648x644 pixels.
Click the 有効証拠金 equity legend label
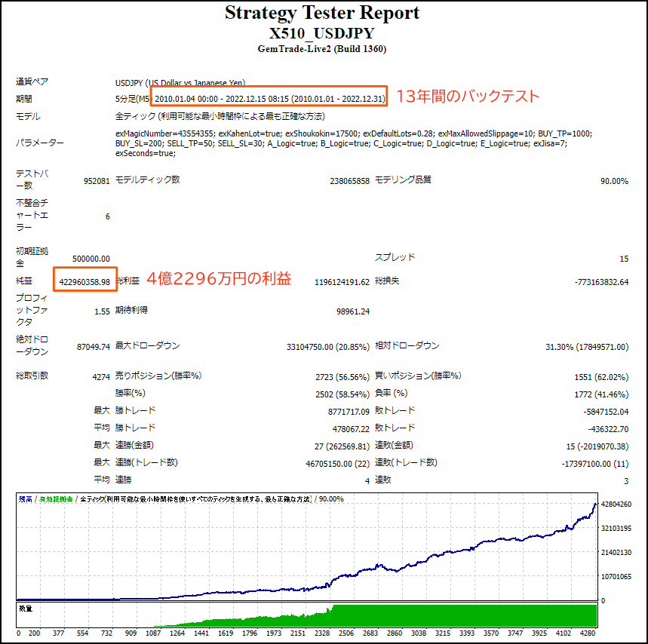click(56, 499)
